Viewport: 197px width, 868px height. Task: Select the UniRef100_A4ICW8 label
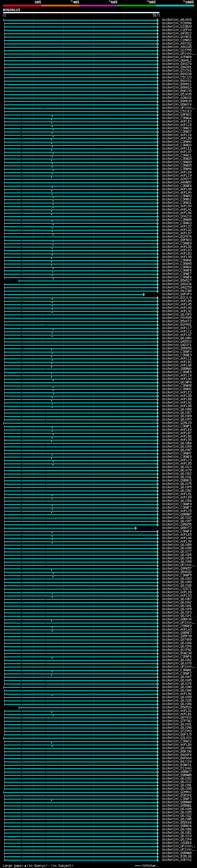[177, 291]
